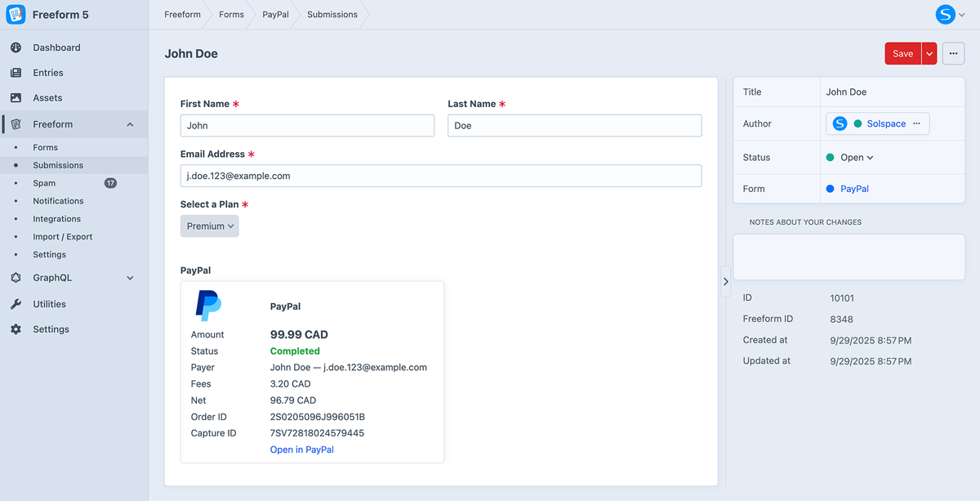980x501 pixels.
Task: Click the Email Address input field
Action: 440,176
